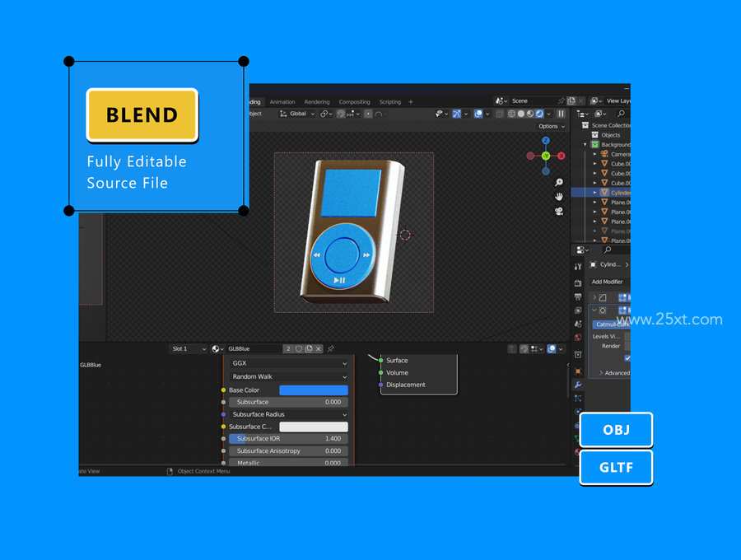Click the Subsurface 0.000 value slider

289,402
